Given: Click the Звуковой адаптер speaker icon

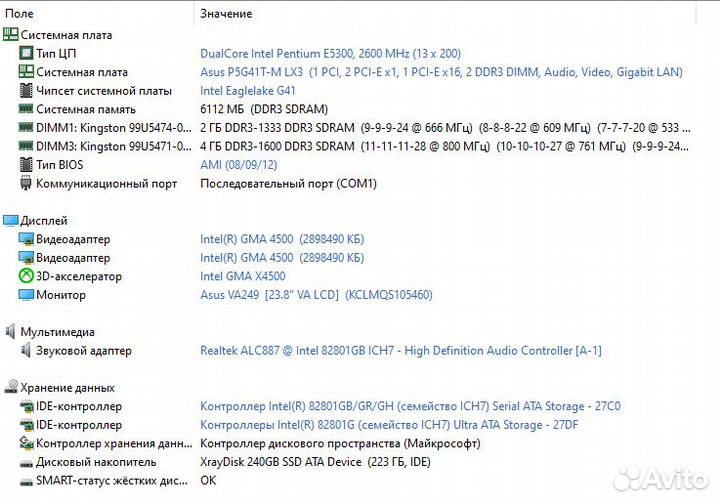Looking at the screenshot, I should pos(26,350).
